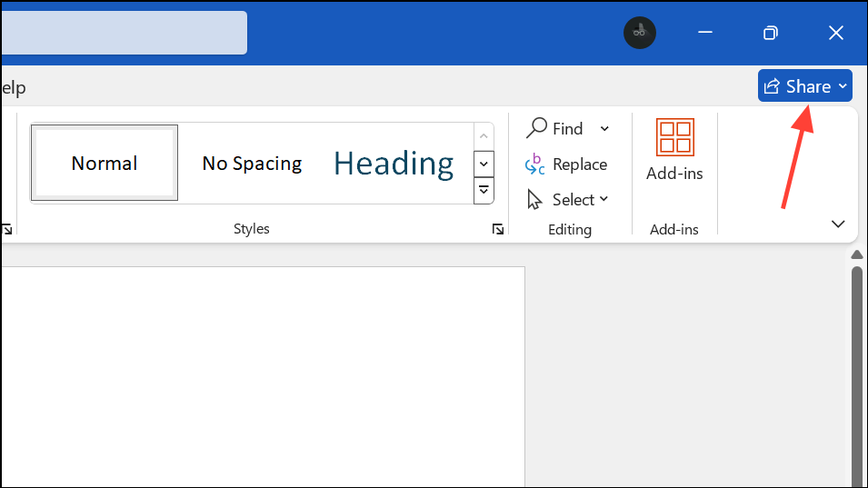Open the Help tab
The image size is (868, 488).
click(x=13, y=87)
